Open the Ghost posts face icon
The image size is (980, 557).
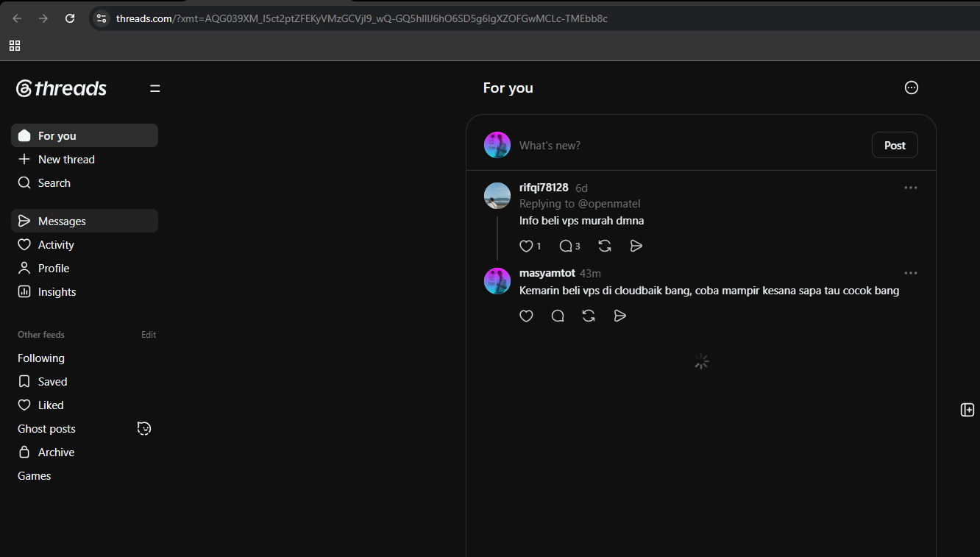pos(144,428)
